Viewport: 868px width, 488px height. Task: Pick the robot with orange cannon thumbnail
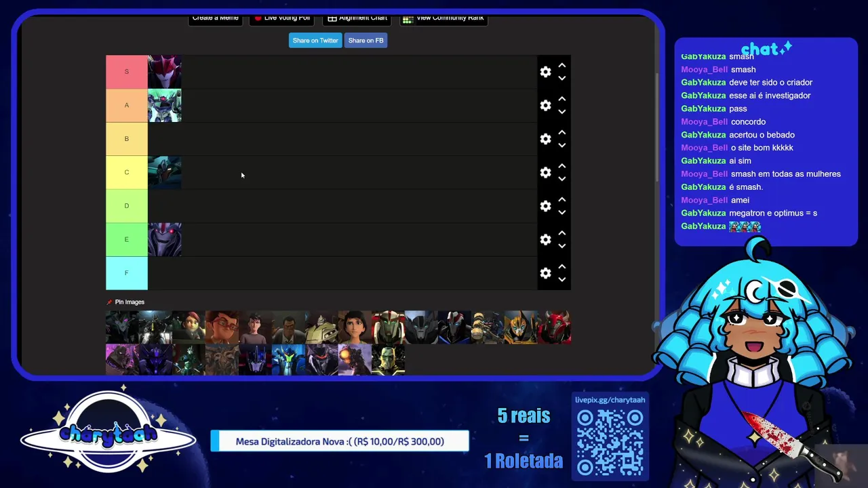coord(355,360)
